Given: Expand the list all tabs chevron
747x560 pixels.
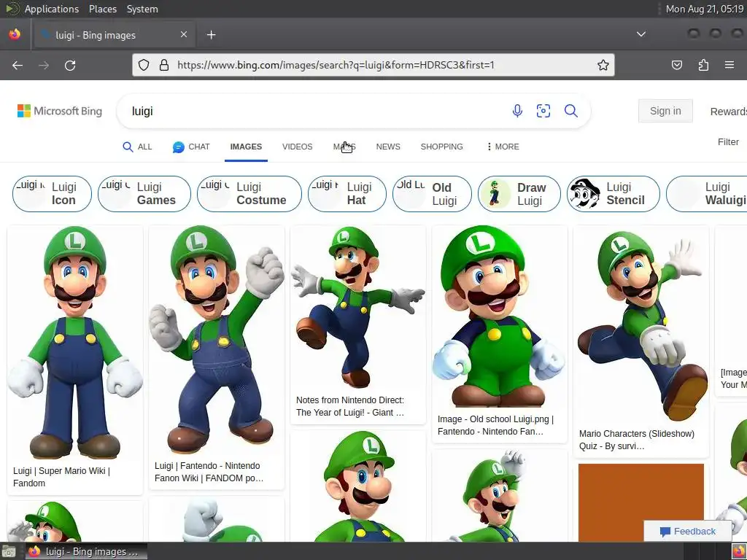Looking at the screenshot, I should click(x=641, y=34).
